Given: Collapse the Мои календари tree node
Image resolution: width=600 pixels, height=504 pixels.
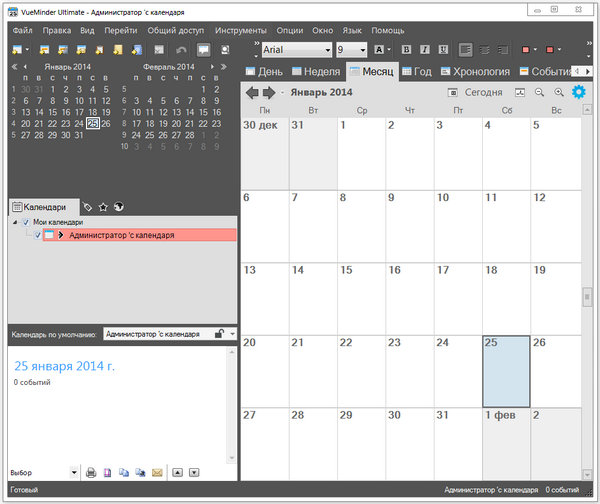Looking at the screenshot, I should coord(15,222).
